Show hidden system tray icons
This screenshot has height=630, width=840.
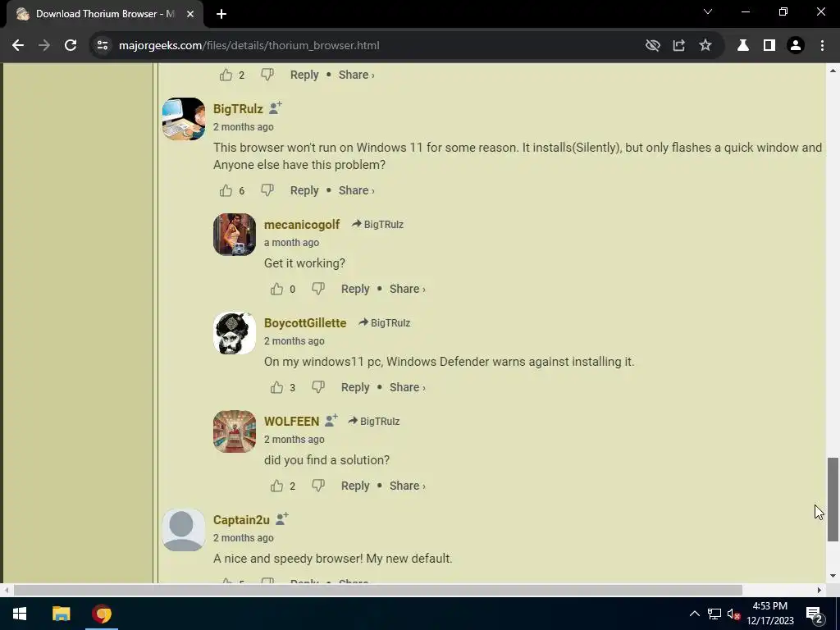[694, 614]
